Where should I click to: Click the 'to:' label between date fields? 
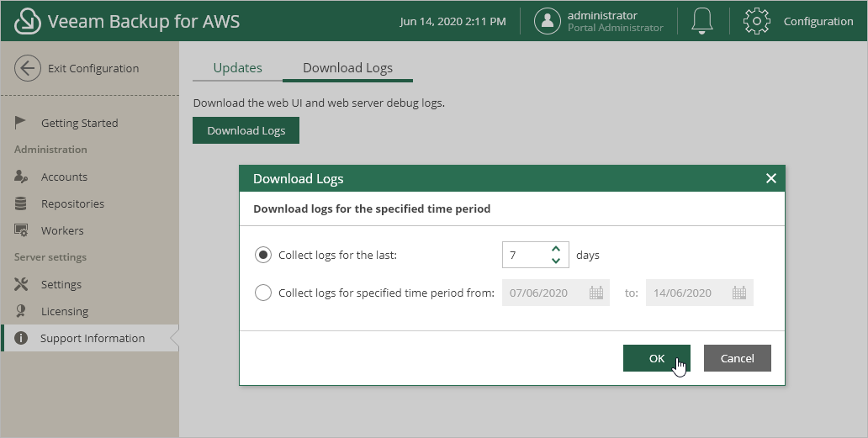click(x=631, y=293)
